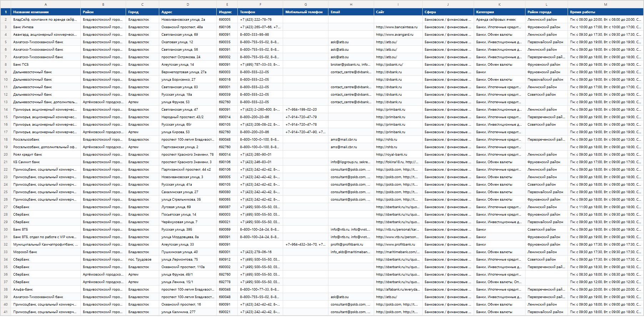Screen dimensions: 644x322
Task: Select column D by its letter header
Action: pos(188,4)
